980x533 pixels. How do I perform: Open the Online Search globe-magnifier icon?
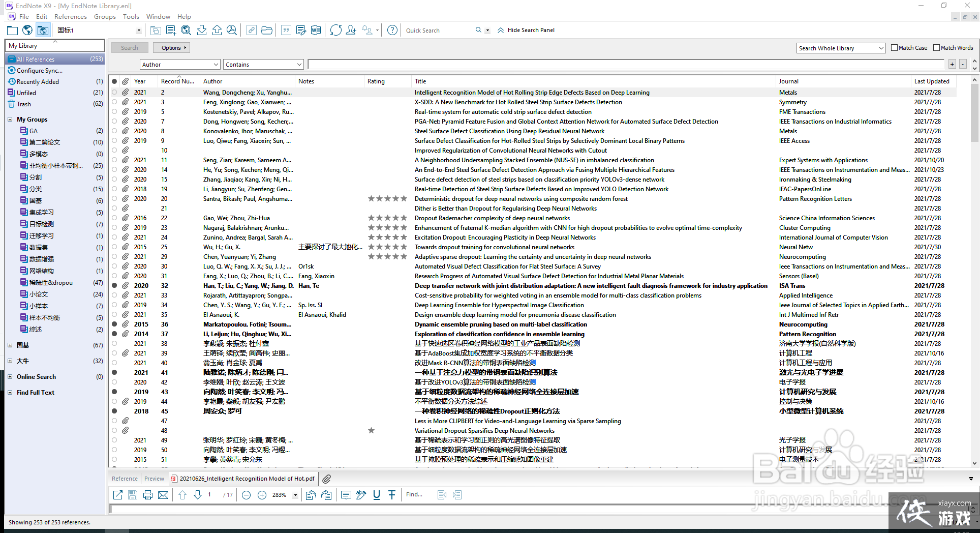(186, 31)
